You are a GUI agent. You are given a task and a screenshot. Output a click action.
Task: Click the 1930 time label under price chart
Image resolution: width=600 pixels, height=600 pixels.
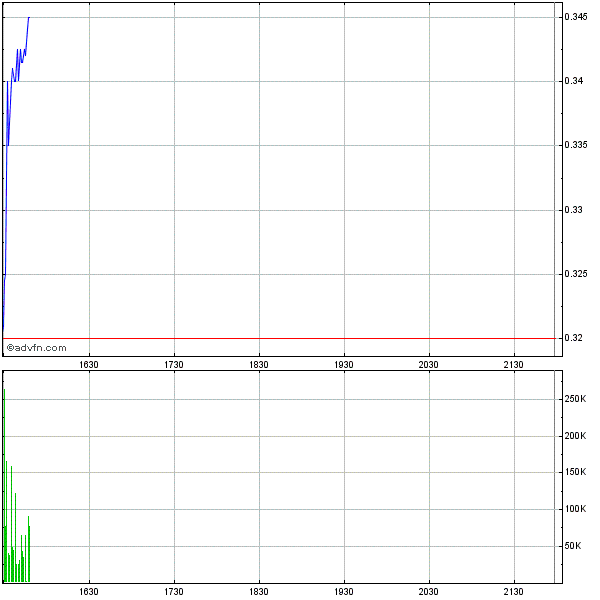pyautogui.click(x=344, y=365)
